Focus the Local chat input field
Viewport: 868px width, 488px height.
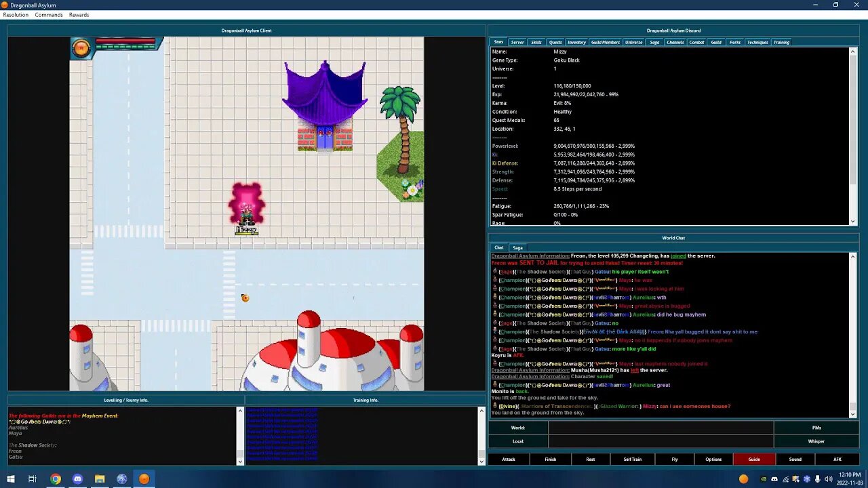[x=660, y=441]
